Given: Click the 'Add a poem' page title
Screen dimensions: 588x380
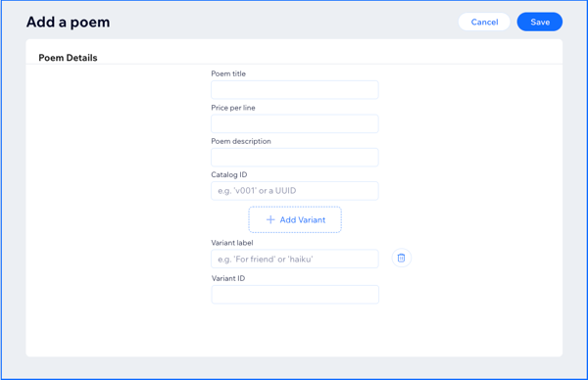Looking at the screenshot, I should pos(68,23).
